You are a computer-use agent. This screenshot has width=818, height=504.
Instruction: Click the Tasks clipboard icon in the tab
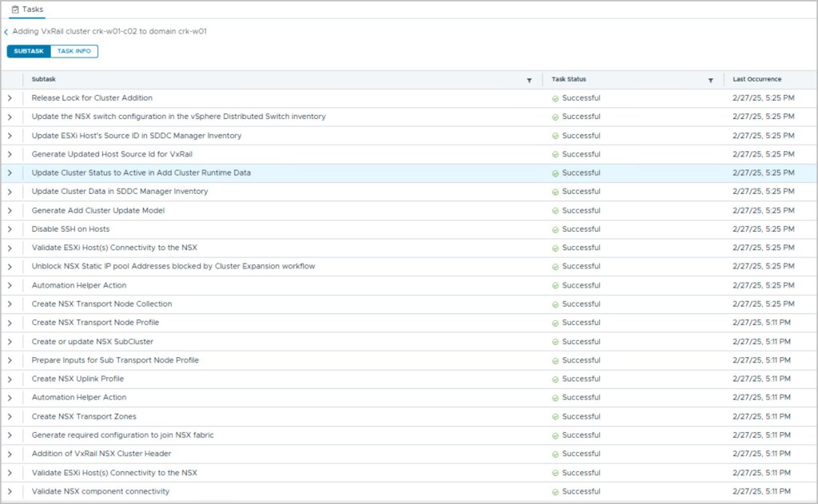14,10
